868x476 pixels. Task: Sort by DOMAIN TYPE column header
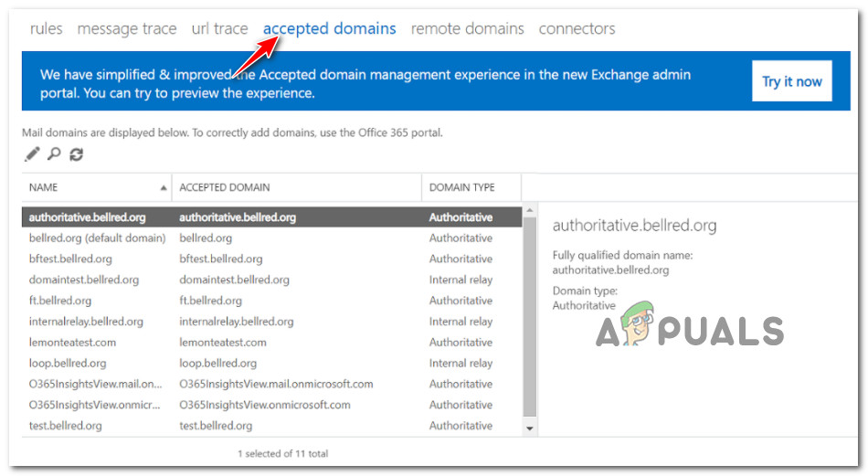point(461,187)
